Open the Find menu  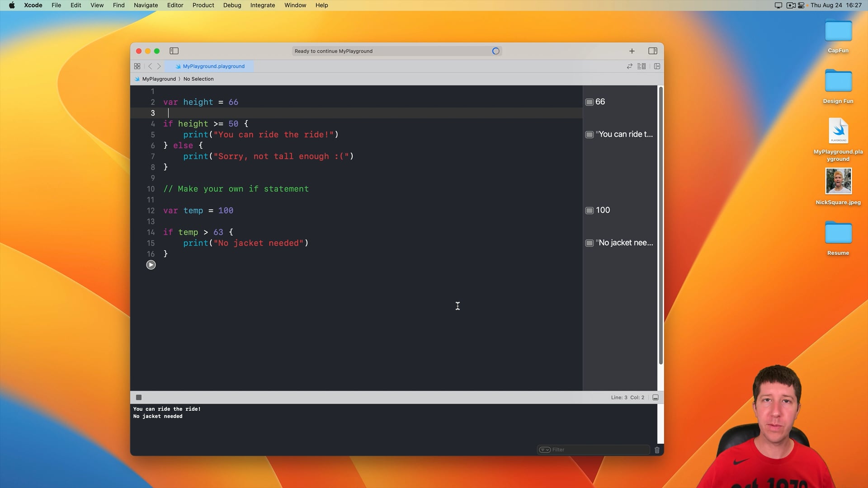[x=118, y=5]
